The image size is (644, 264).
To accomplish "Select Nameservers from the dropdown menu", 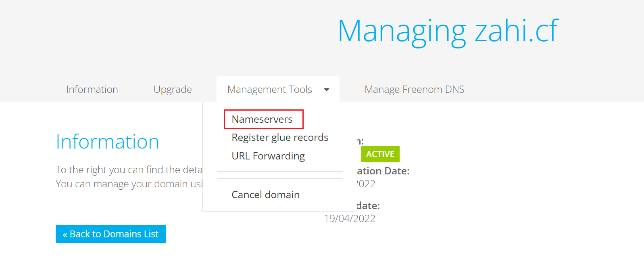I will tap(262, 119).
